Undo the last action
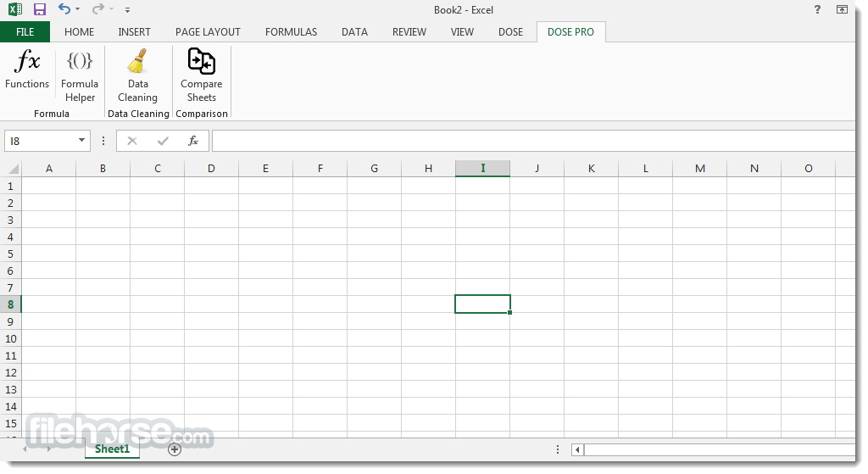Screen dimensions: 868x474 pyautogui.click(x=64, y=8)
